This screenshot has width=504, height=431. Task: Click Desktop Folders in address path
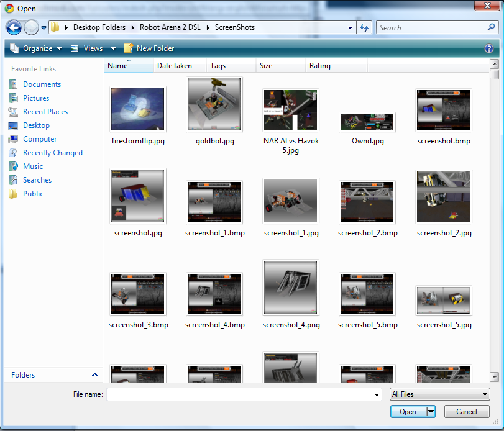point(99,27)
